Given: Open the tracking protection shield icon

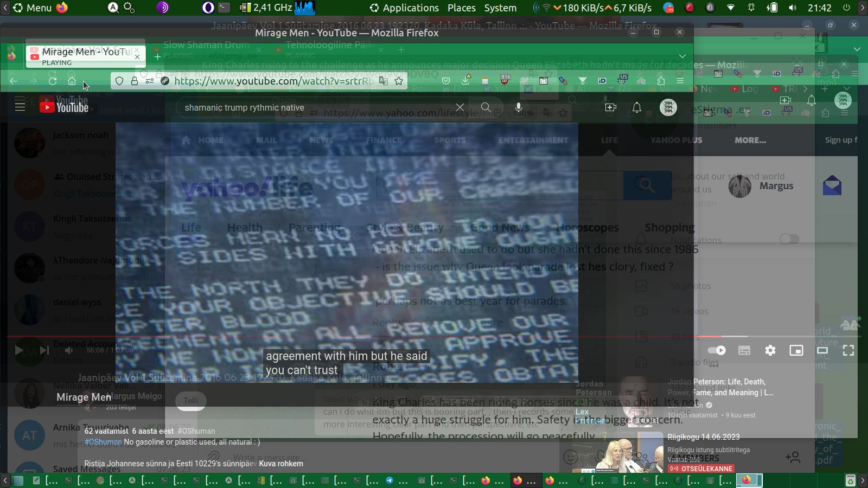Looking at the screenshot, I should pos(119,81).
